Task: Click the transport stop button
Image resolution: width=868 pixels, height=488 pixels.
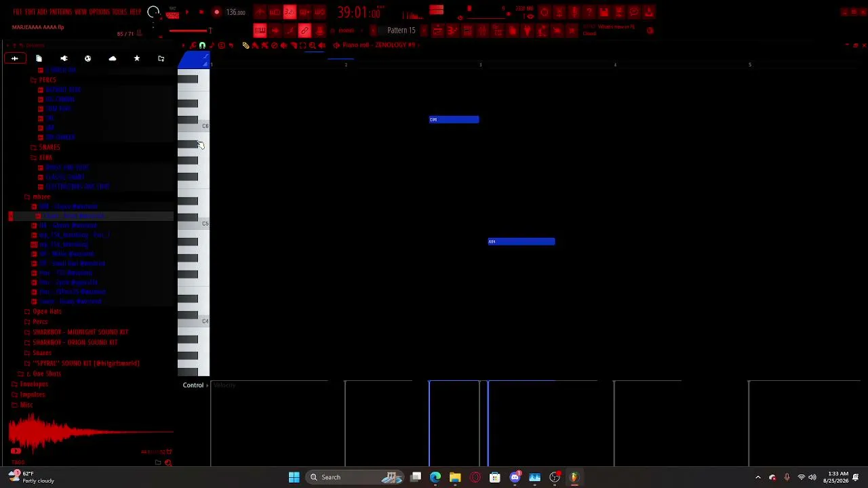Action: [x=201, y=12]
